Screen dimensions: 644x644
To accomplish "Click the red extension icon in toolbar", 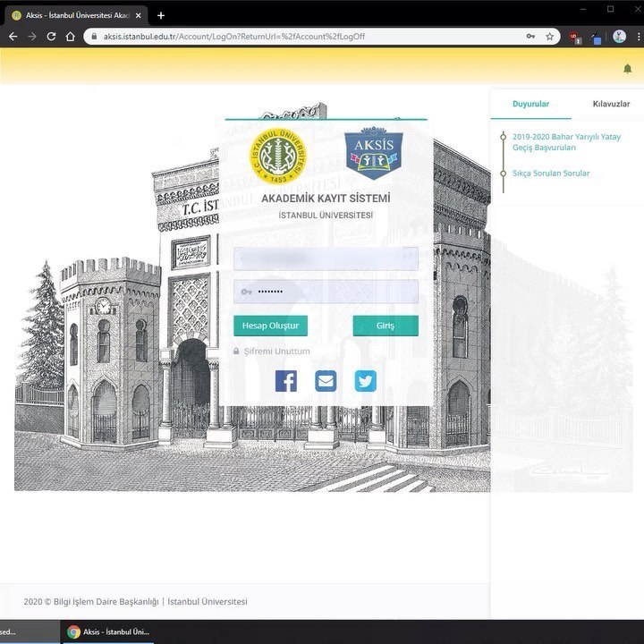I will pos(575,38).
